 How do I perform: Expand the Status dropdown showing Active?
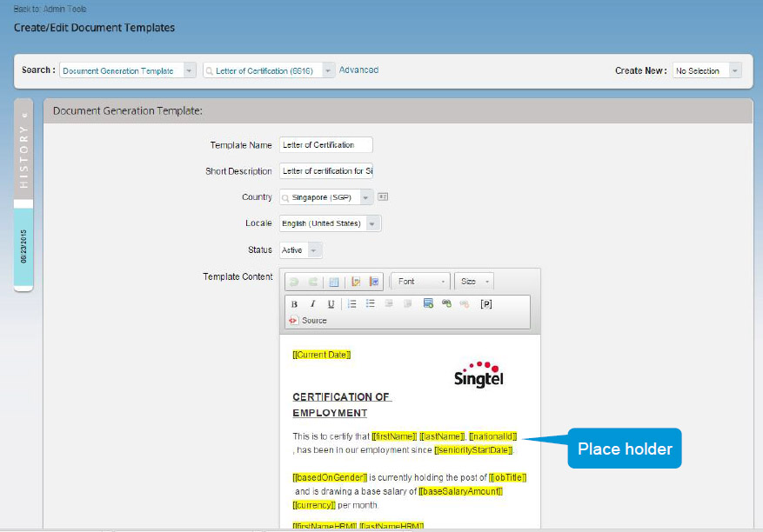point(314,250)
